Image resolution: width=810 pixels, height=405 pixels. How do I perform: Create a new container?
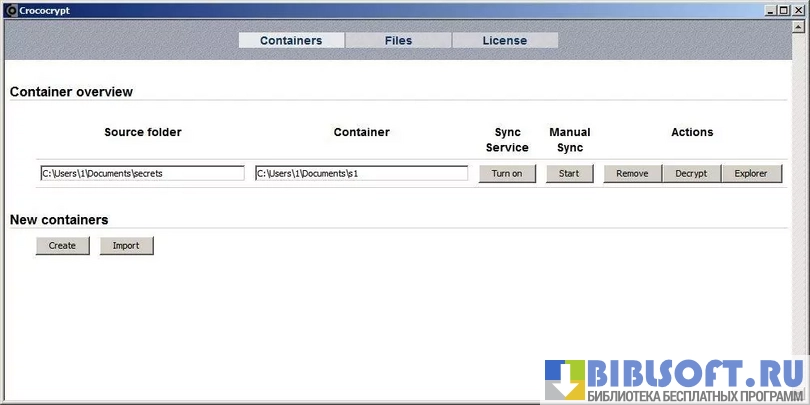click(x=62, y=245)
